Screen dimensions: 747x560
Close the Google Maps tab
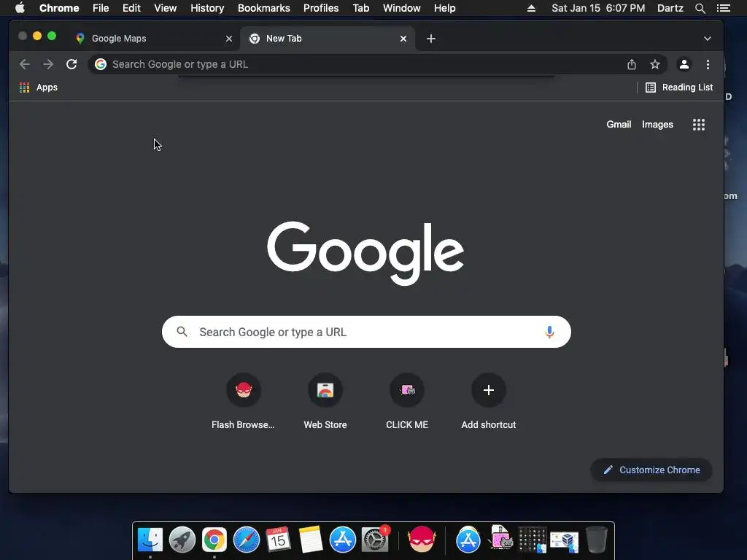click(229, 39)
